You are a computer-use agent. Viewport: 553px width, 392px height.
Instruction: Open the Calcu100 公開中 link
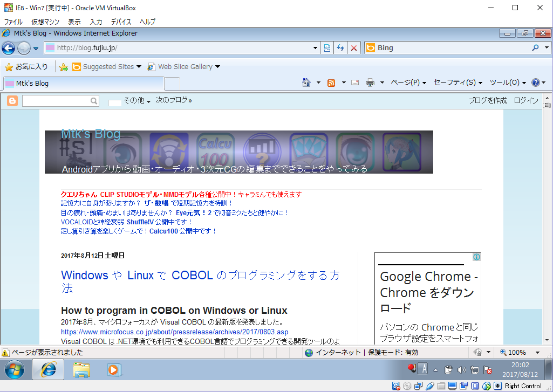(x=182, y=231)
